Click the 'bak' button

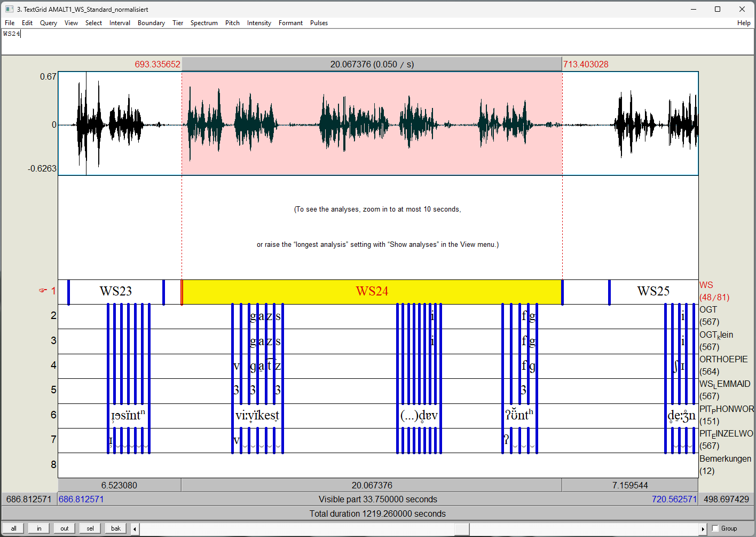point(116,528)
